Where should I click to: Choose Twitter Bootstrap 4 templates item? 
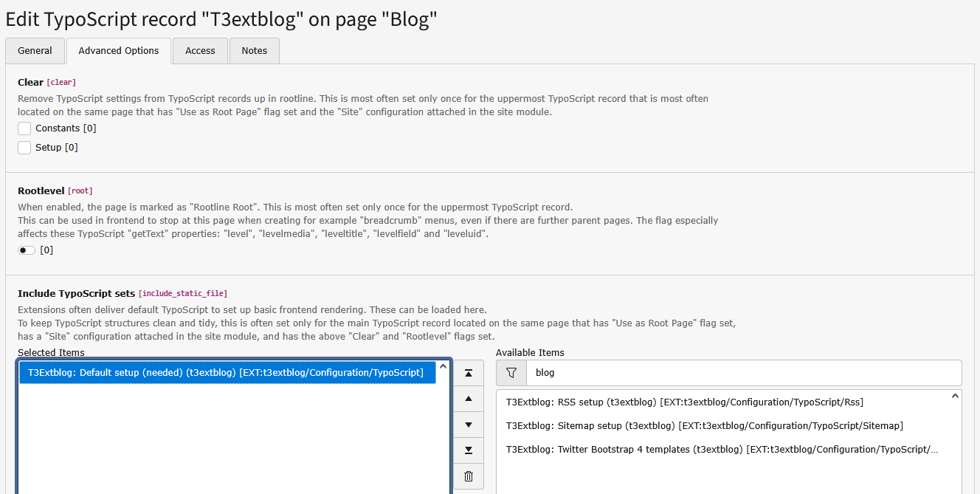(721, 449)
